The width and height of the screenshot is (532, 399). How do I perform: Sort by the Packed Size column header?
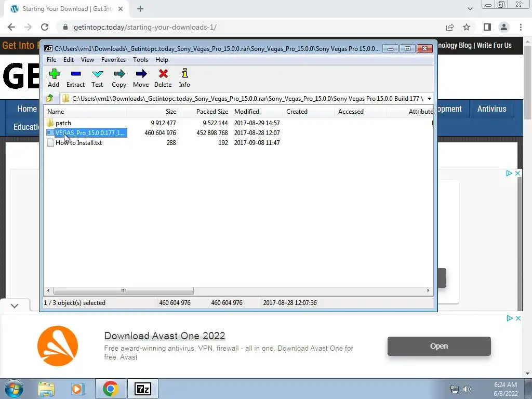205,112
